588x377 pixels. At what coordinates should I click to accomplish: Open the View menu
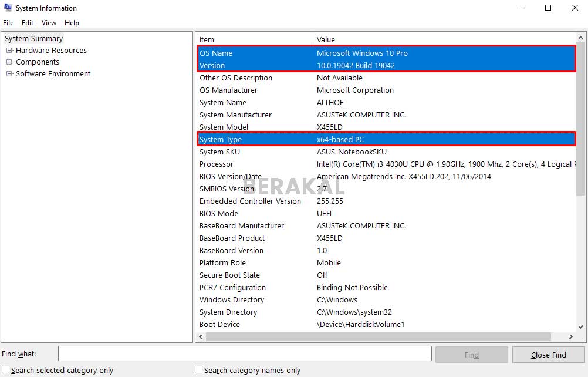[49, 23]
